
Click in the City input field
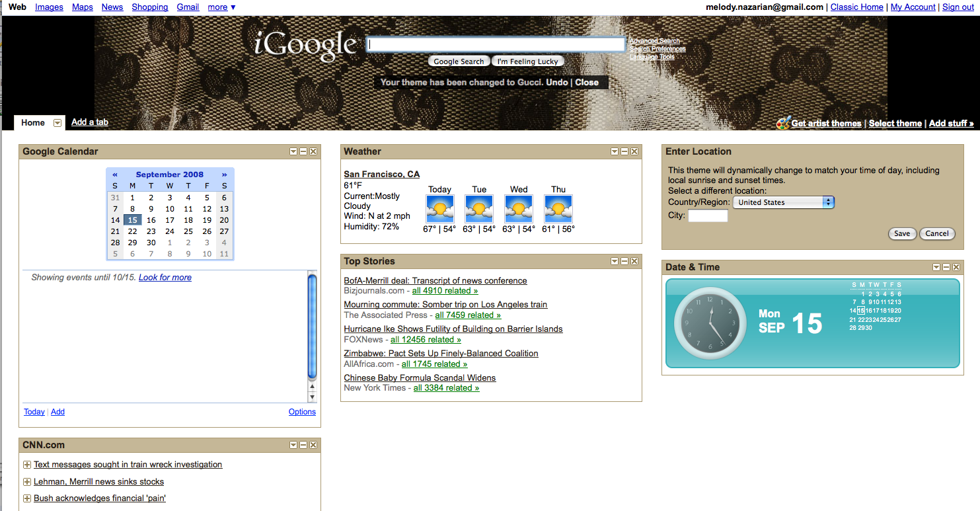pyautogui.click(x=708, y=216)
